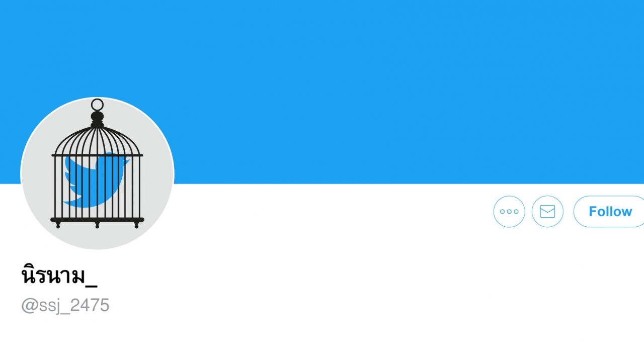
Task: Expand account actions with the ellipsis button
Action: (509, 212)
